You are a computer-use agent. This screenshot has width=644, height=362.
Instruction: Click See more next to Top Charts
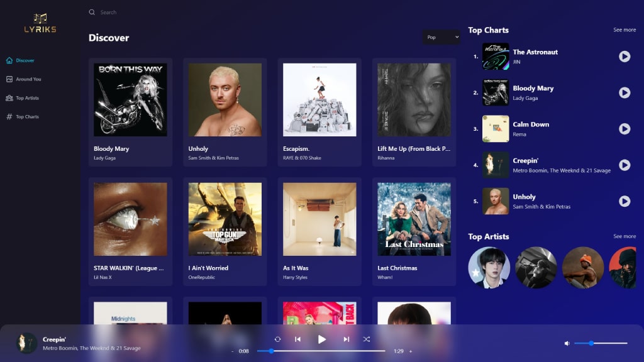click(x=625, y=30)
